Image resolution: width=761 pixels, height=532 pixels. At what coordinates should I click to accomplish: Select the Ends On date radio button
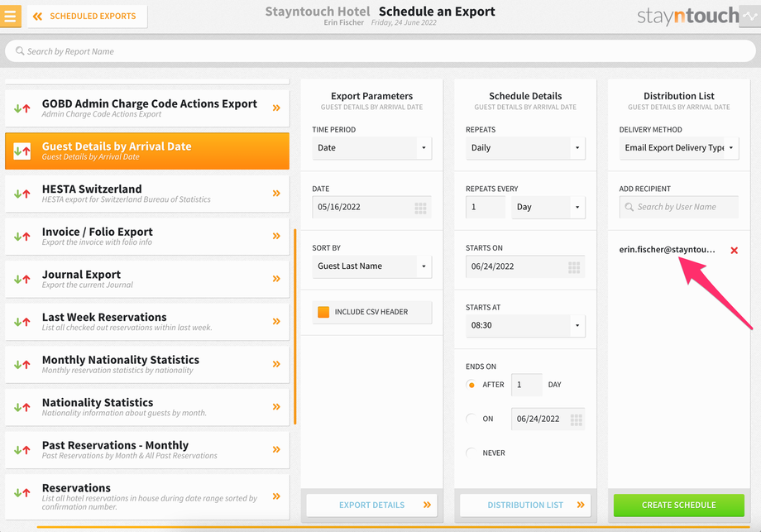click(471, 419)
